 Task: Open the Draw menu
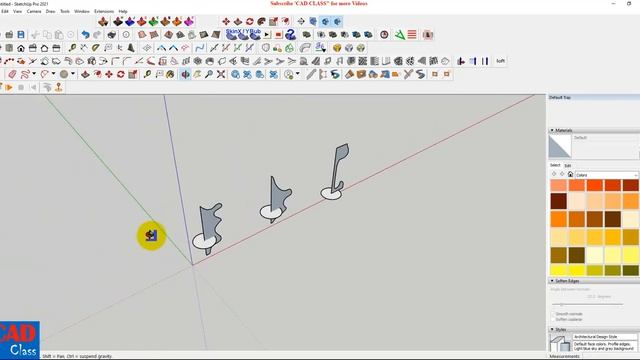pos(51,11)
